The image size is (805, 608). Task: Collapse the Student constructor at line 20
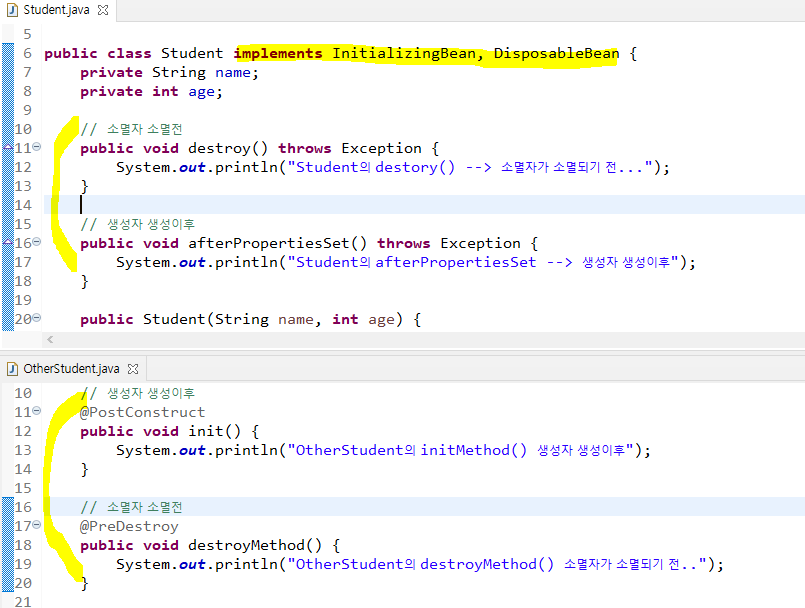[x=36, y=318]
